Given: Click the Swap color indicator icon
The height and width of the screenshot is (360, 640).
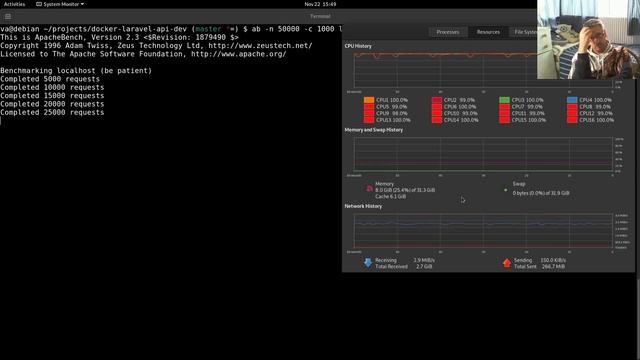Looking at the screenshot, I should (506, 190).
